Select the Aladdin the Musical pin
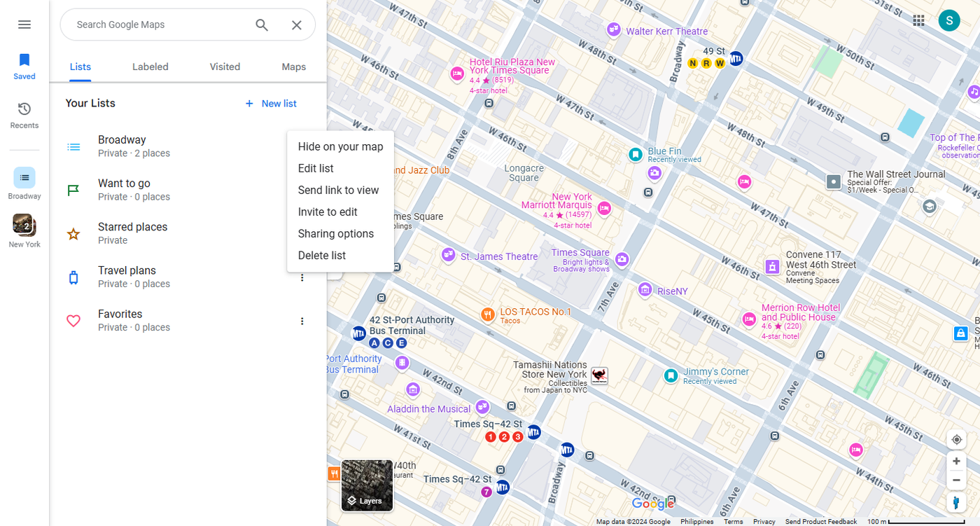 pos(482,407)
